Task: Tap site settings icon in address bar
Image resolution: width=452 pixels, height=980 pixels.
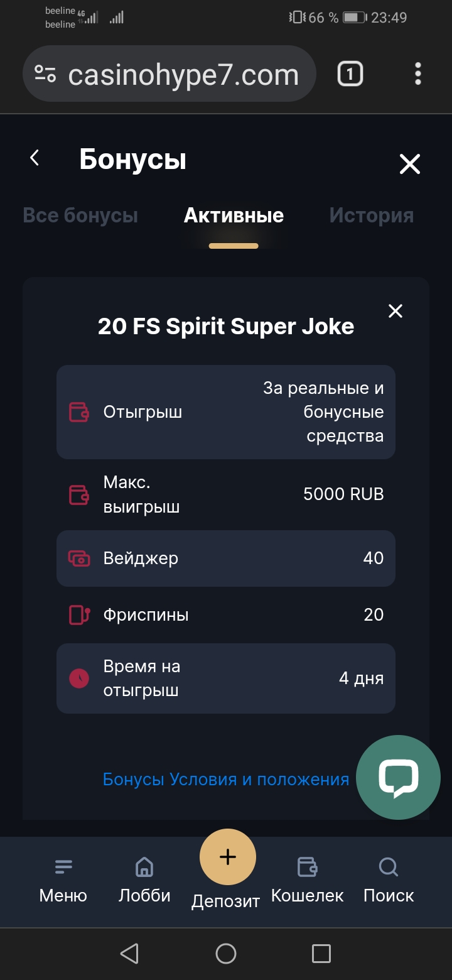Action: 45,74
